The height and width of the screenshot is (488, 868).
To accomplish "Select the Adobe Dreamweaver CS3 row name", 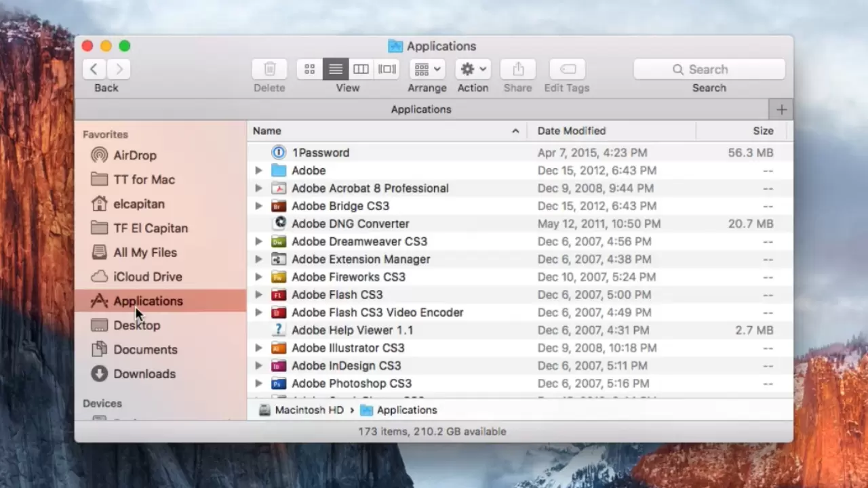I will 359,241.
